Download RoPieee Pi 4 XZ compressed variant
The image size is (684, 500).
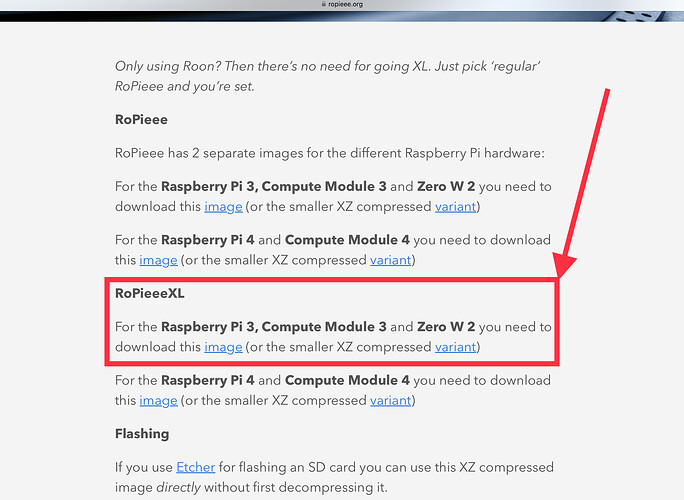(x=390, y=260)
